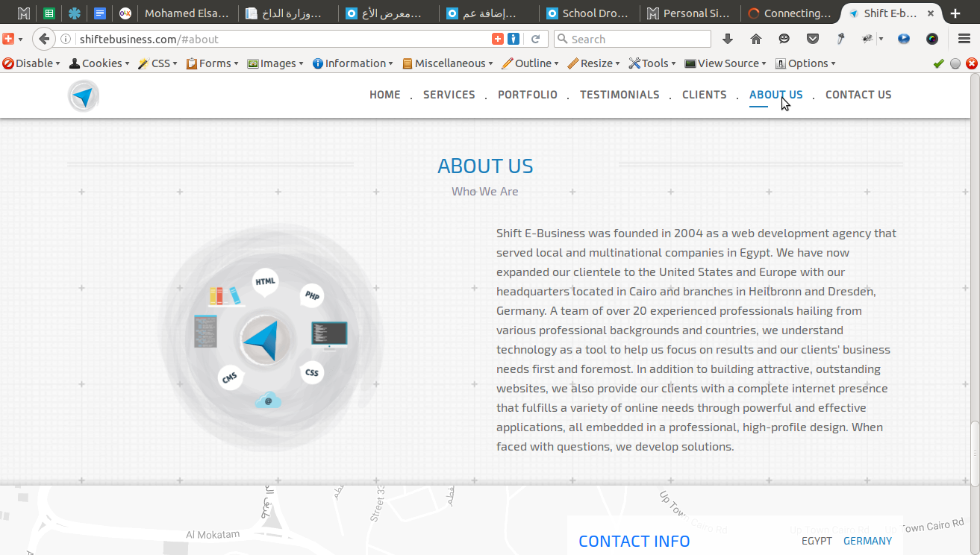The height and width of the screenshot is (555, 980).
Task: Click the red X error icon
Action: click(x=972, y=63)
